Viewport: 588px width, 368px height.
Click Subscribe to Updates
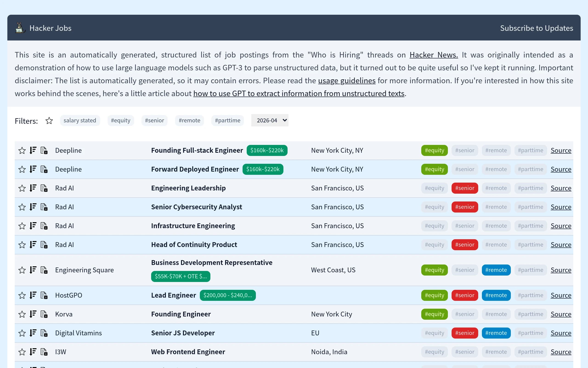pos(537,28)
